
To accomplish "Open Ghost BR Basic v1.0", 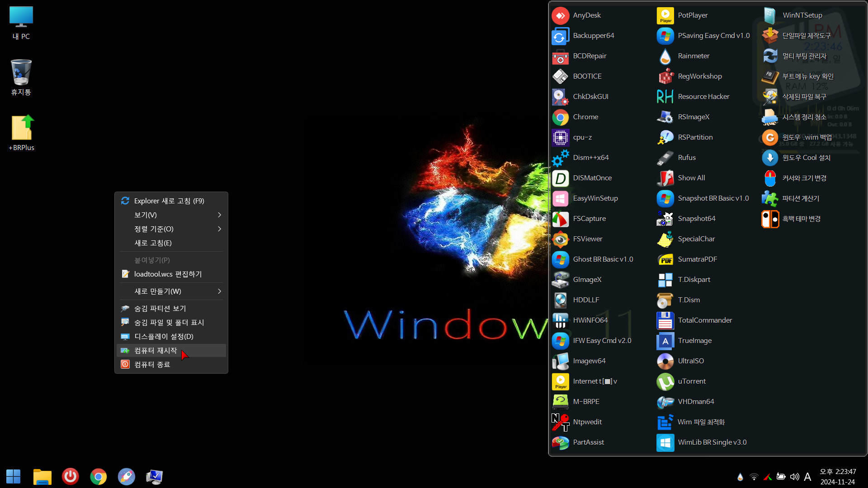I will (x=593, y=259).
